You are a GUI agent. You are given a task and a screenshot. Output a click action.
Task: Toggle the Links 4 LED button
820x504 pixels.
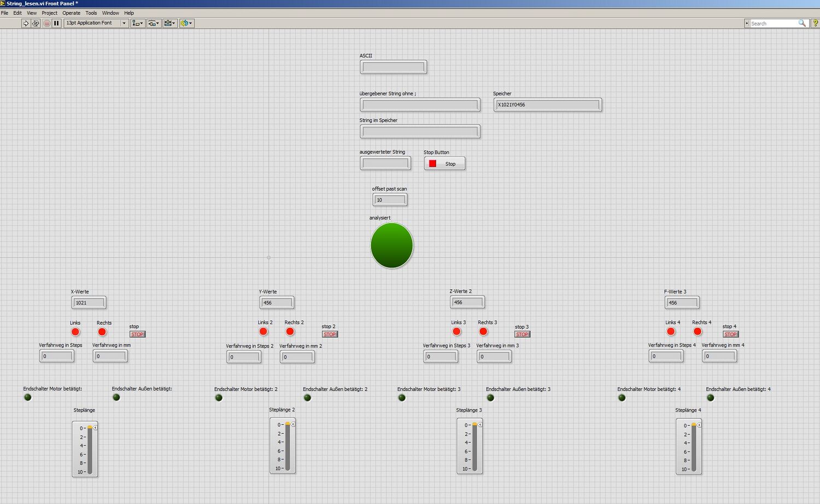point(671,331)
